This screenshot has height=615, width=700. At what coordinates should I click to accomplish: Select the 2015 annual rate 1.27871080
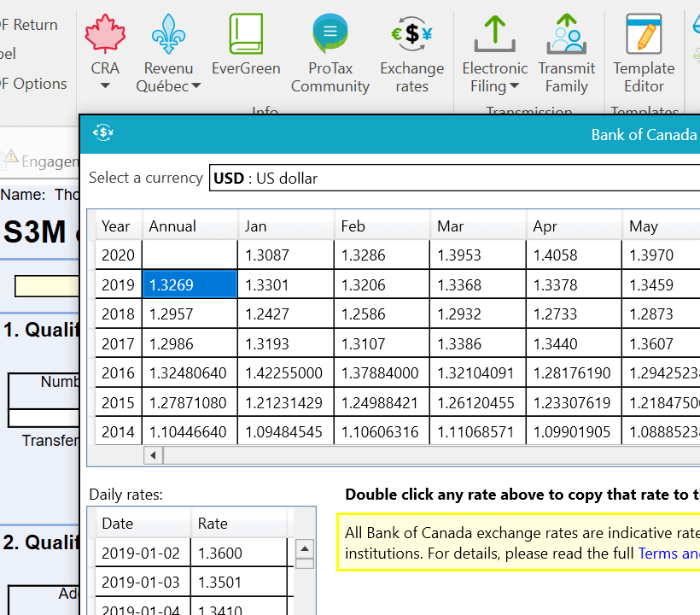coord(190,402)
